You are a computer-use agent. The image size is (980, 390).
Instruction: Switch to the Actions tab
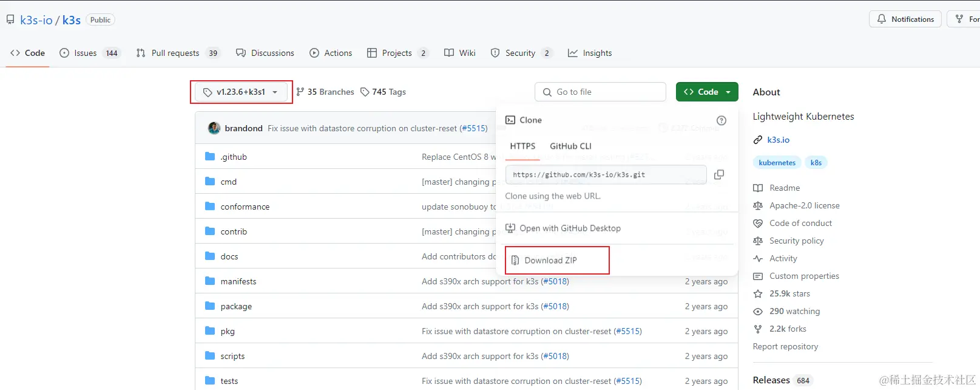coord(331,53)
